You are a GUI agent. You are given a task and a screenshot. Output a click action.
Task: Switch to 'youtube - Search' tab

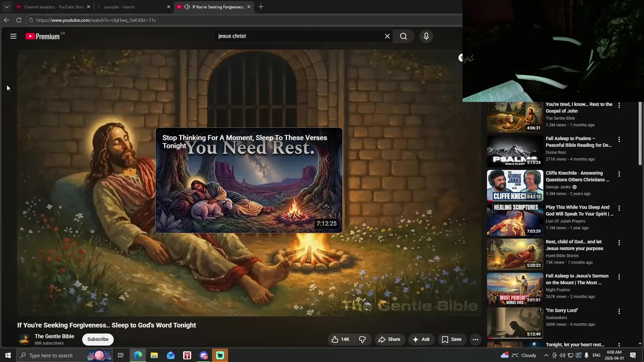pos(133,7)
